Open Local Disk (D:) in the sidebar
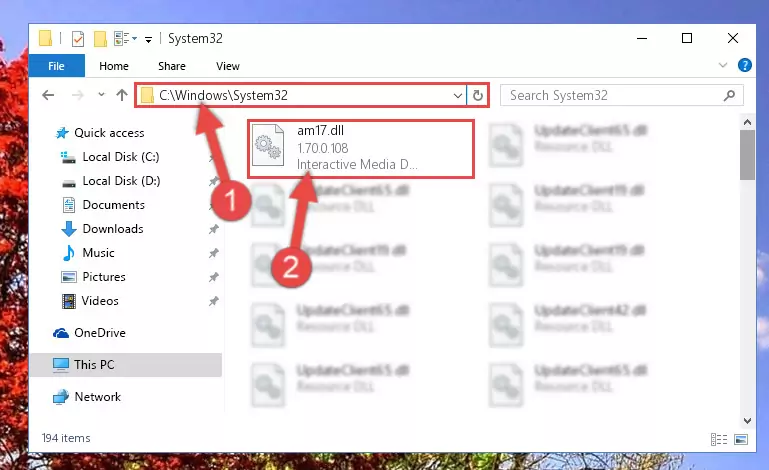 pyautogui.click(x=121, y=181)
